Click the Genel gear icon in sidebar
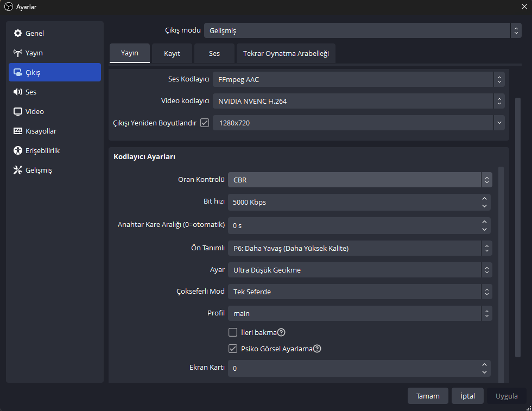 tap(18, 34)
